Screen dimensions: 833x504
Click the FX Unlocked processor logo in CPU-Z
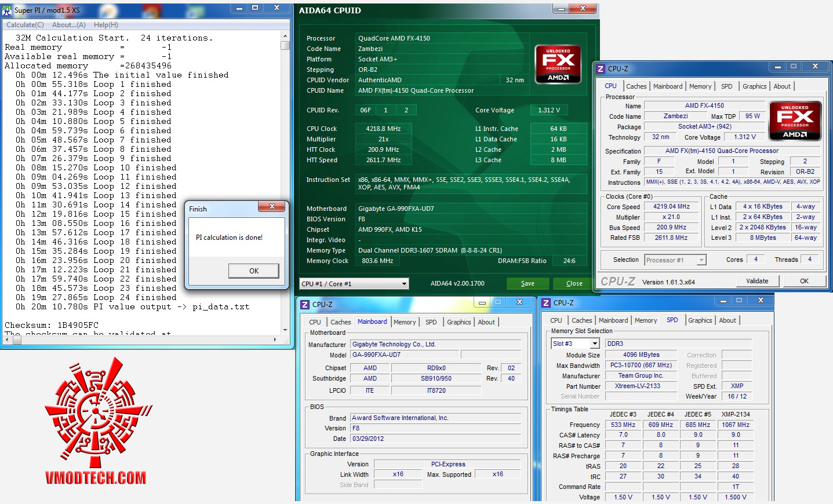click(x=795, y=121)
